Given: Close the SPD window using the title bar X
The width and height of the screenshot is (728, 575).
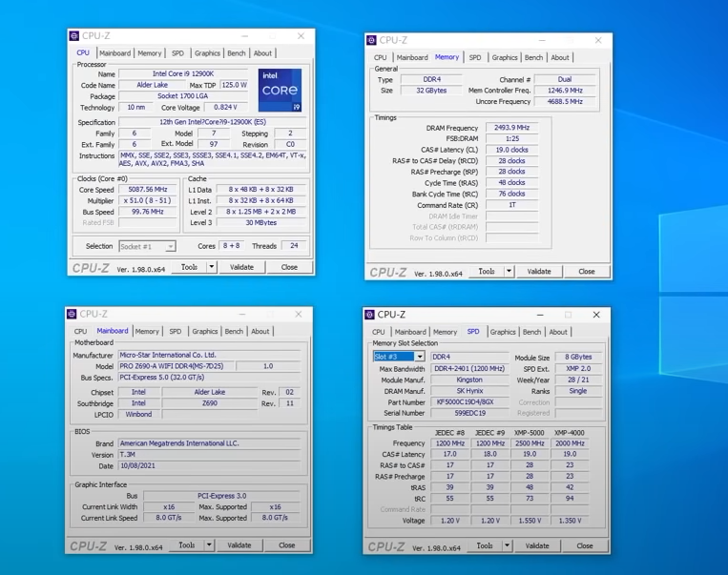Looking at the screenshot, I should click(596, 315).
